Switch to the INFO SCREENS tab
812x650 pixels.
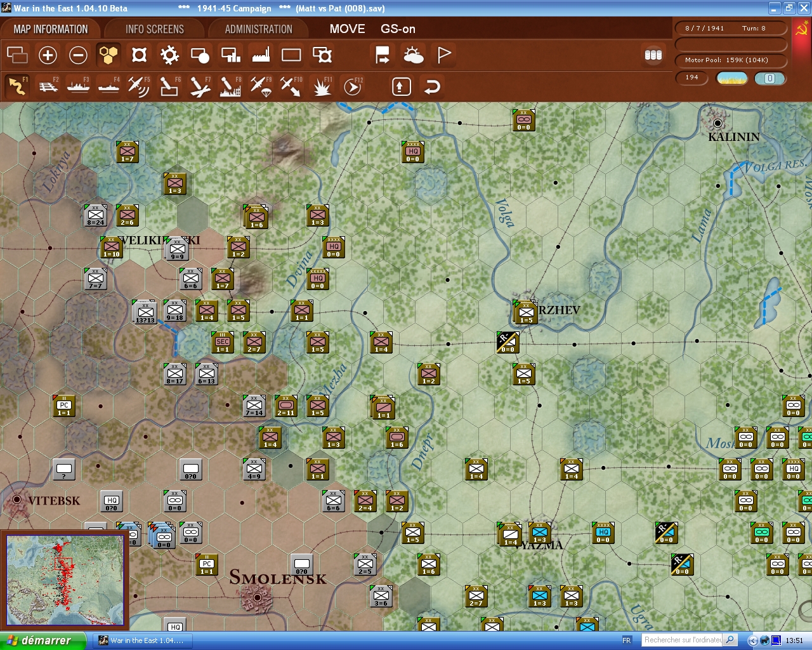pyautogui.click(x=155, y=29)
